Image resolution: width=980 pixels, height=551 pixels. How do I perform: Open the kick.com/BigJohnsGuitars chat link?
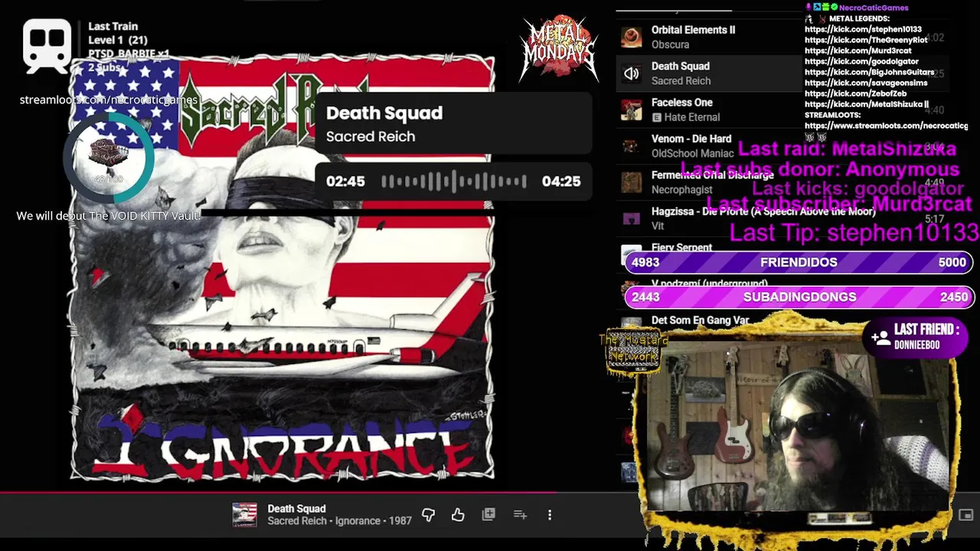869,72
